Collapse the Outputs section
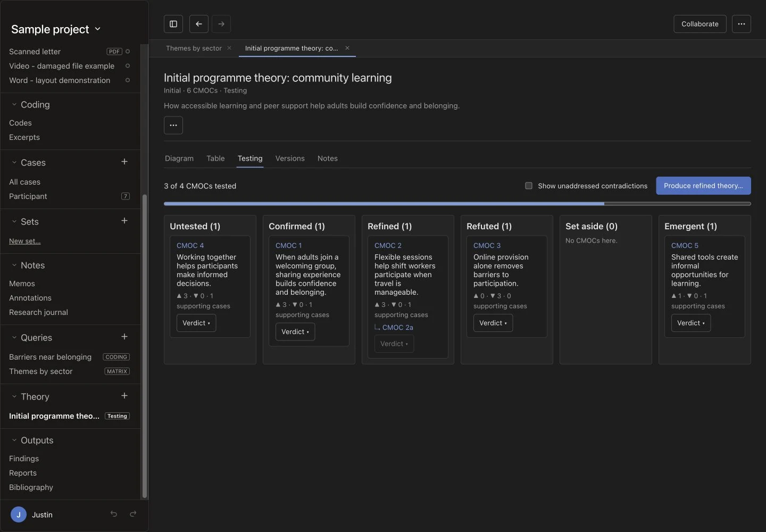Image resolution: width=766 pixels, height=532 pixels. click(x=14, y=440)
